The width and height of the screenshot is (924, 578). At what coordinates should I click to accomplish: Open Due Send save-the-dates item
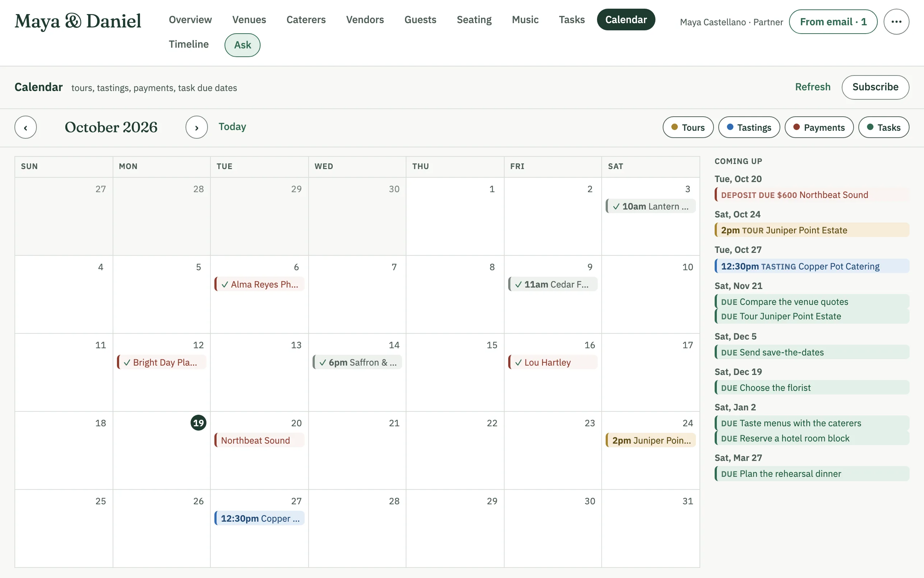click(x=812, y=352)
